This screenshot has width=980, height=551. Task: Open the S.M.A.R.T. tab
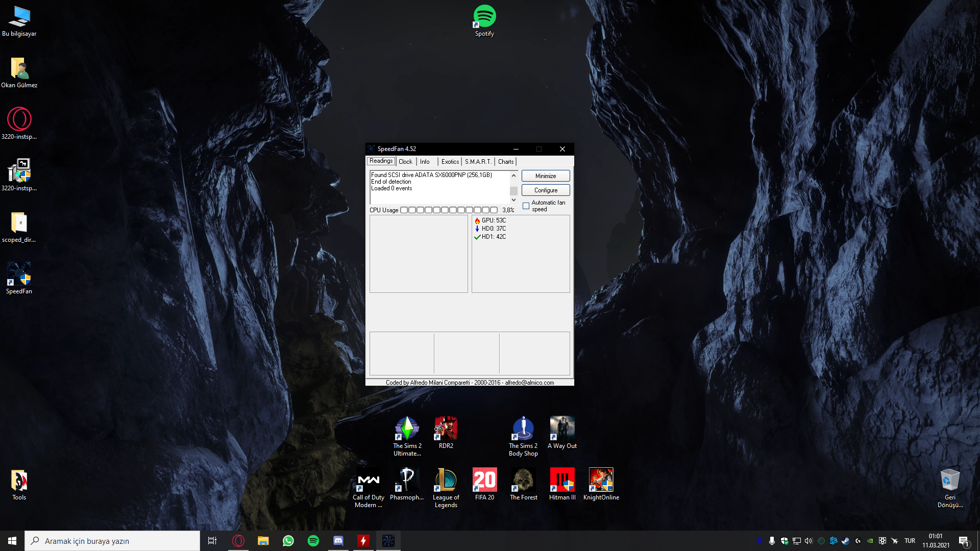click(x=478, y=162)
